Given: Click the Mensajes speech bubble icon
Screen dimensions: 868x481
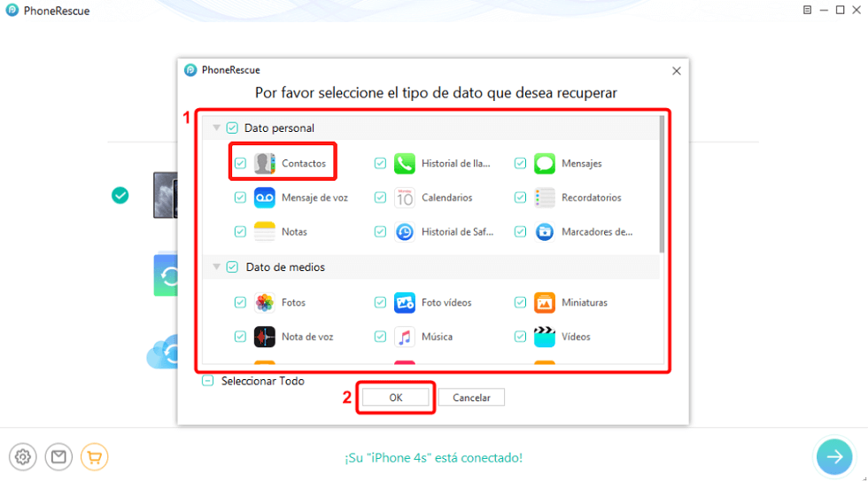Looking at the screenshot, I should pos(545,163).
